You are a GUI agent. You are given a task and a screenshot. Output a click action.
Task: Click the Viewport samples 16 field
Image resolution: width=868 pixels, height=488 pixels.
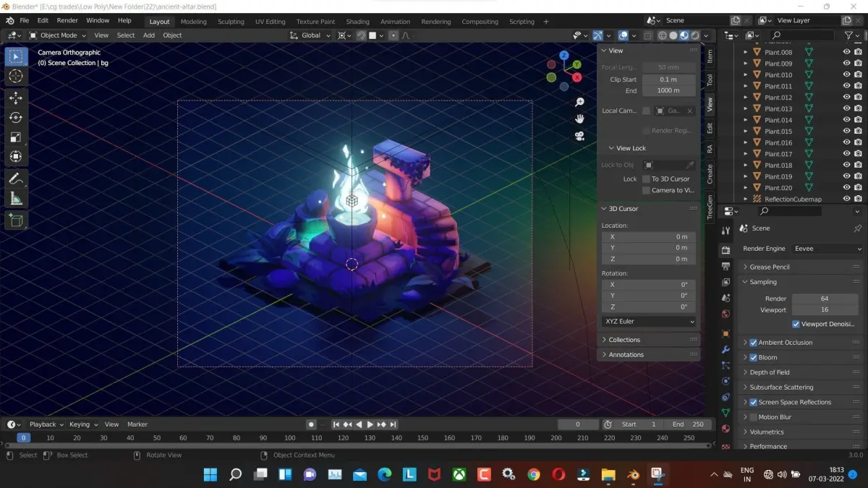(824, 309)
